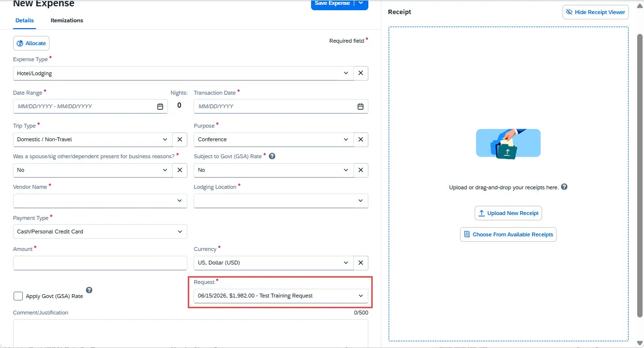Open help icon next to upload receipts text
The image size is (644, 348).
[564, 187]
